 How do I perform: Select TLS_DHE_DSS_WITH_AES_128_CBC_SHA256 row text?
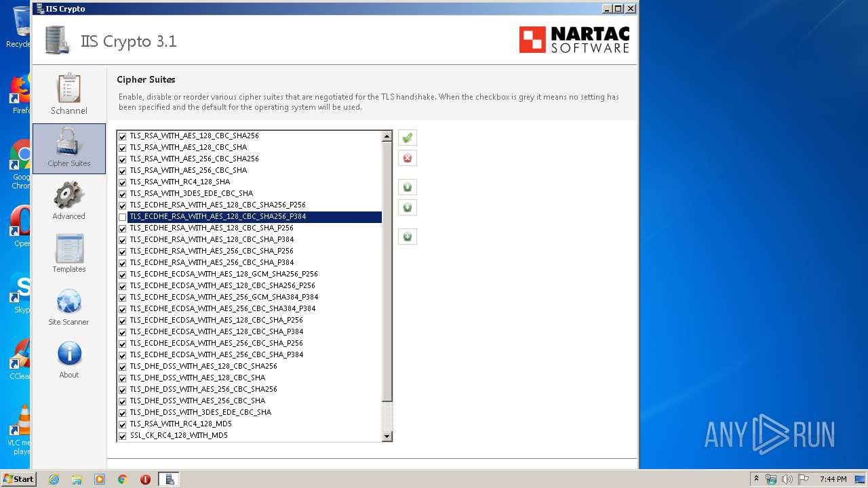point(203,366)
